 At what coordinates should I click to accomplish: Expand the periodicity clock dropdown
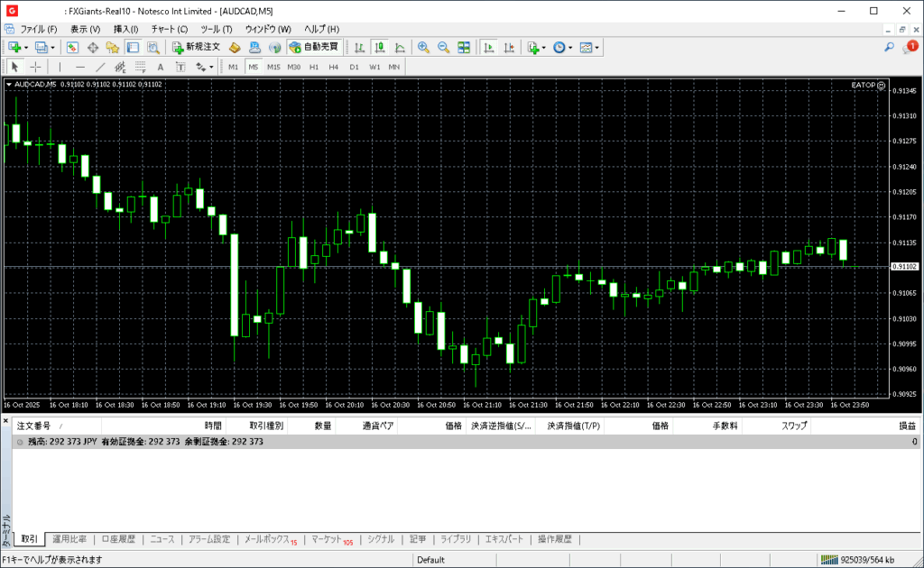click(x=571, y=47)
